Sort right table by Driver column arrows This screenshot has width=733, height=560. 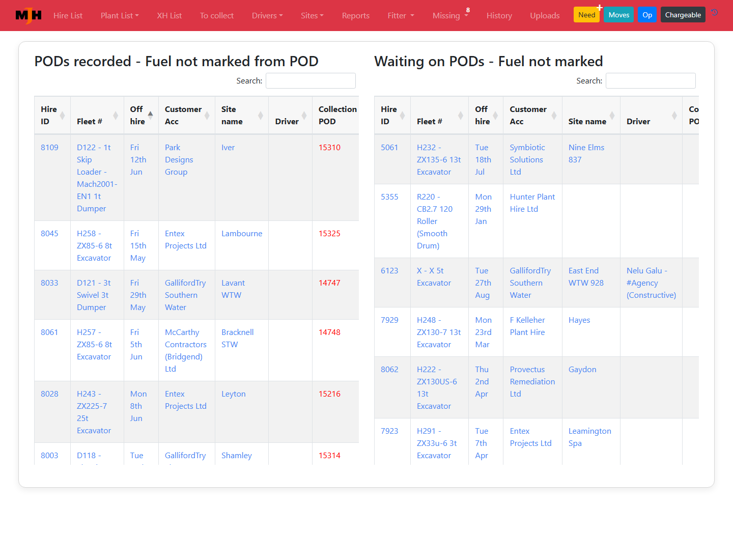click(x=674, y=116)
